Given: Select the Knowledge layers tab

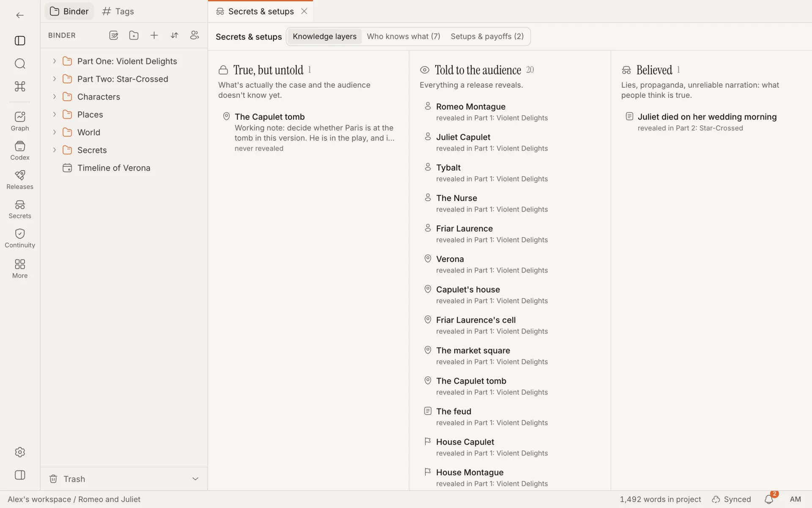Looking at the screenshot, I should coord(324,36).
